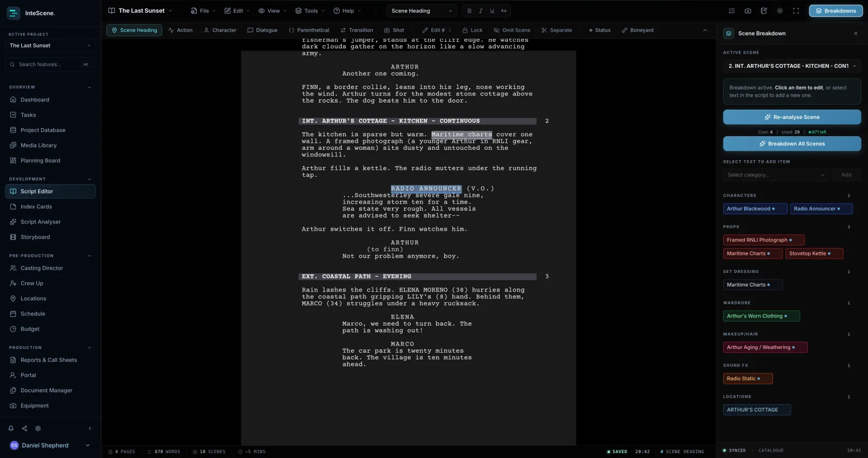Open the Select category dropdown

click(x=776, y=175)
